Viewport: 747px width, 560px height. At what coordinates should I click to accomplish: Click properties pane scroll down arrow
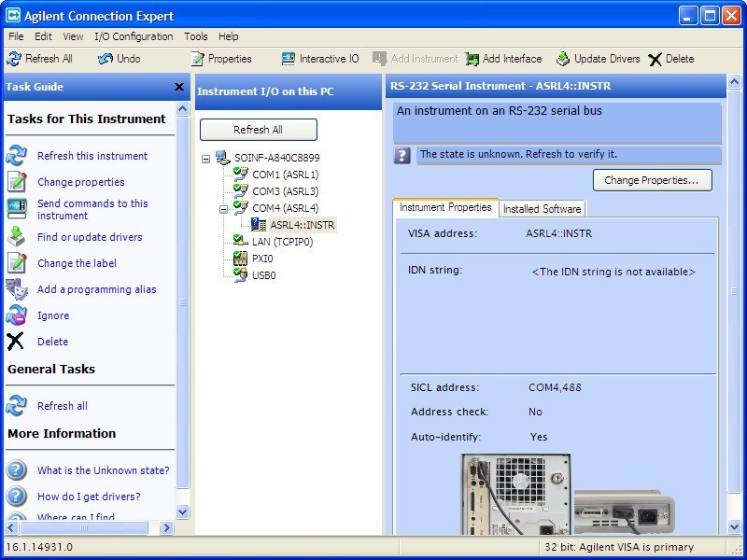point(734,526)
